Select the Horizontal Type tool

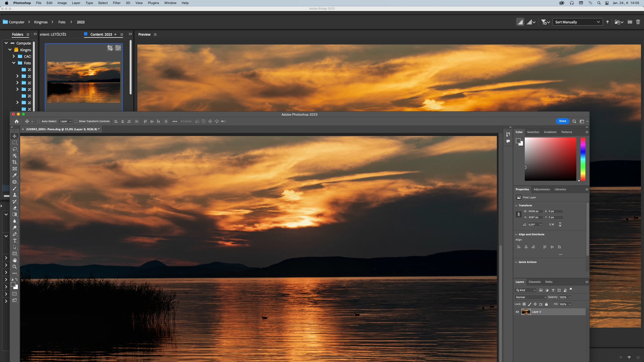pyautogui.click(x=15, y=241)
